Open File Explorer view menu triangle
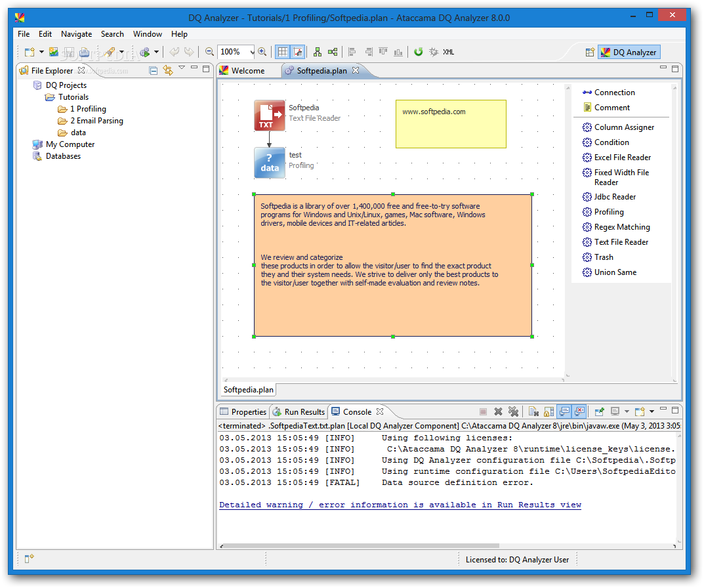This screenshot has width=704, height=588. point(182,68)
